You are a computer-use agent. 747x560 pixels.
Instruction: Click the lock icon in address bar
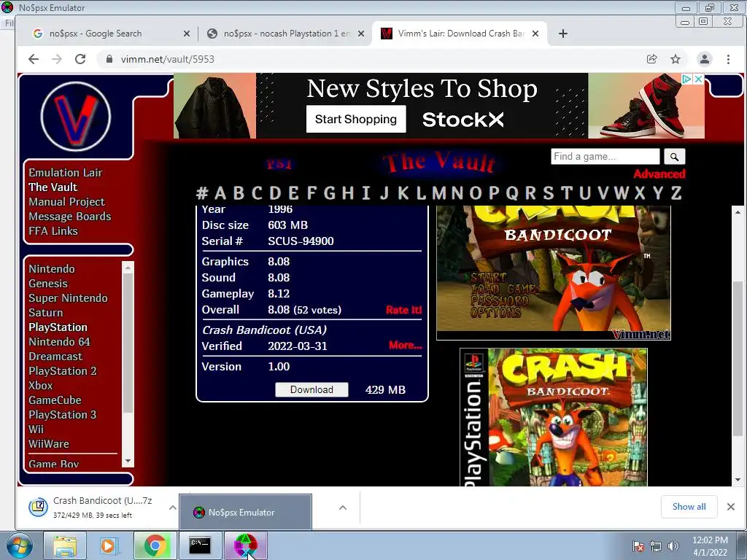pos(109,59)
